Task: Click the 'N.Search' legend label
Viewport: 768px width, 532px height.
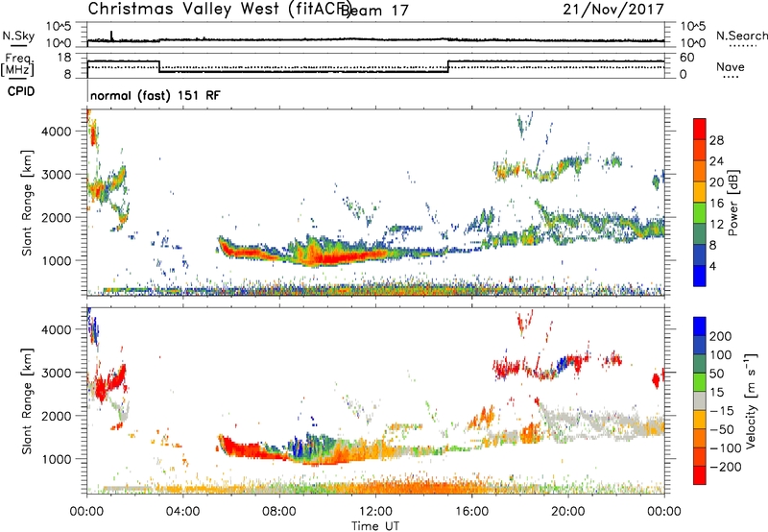Action: (x=741, y=36)
